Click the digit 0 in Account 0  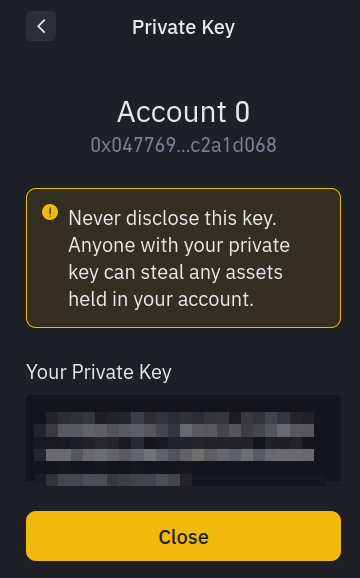coord(242,112)
